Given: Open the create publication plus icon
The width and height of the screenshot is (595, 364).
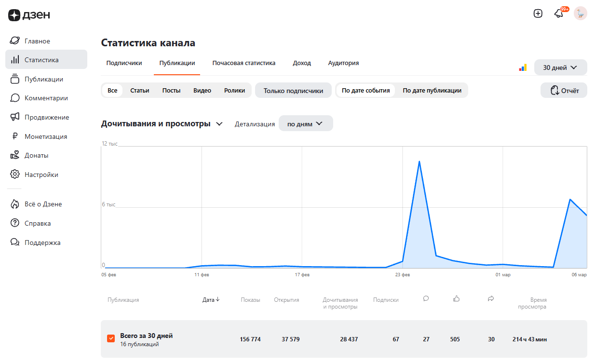Looking at the screenshot, I should pyautogui.click(x=538, y=13).
